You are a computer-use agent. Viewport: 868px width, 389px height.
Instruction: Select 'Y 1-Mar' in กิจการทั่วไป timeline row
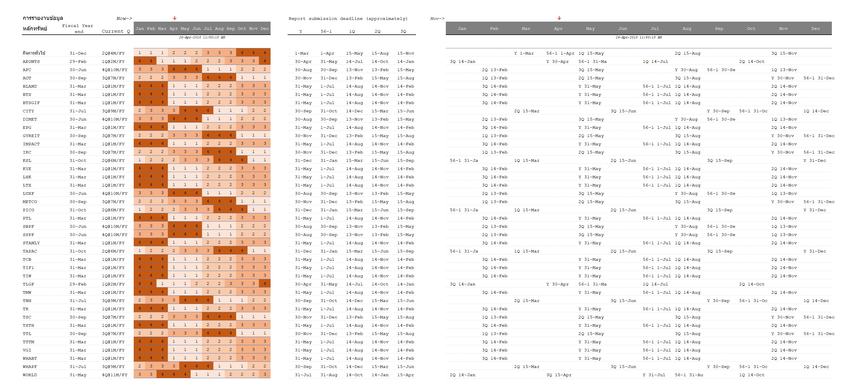524,53
